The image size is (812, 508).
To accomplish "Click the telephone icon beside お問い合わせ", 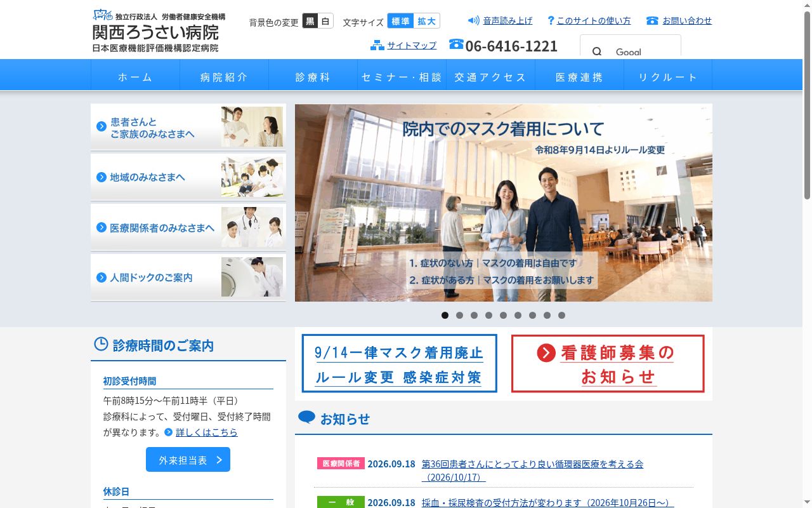I will pos(652,20).
